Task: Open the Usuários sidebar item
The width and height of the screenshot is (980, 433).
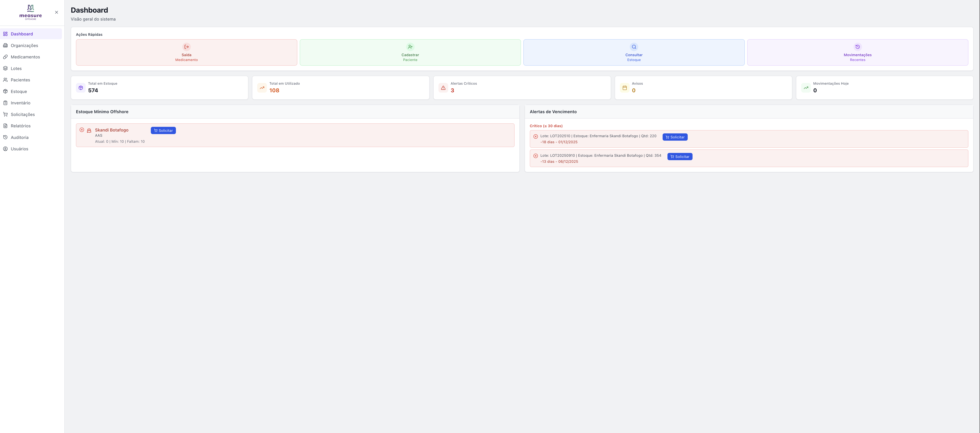Action: coord(19,149)
